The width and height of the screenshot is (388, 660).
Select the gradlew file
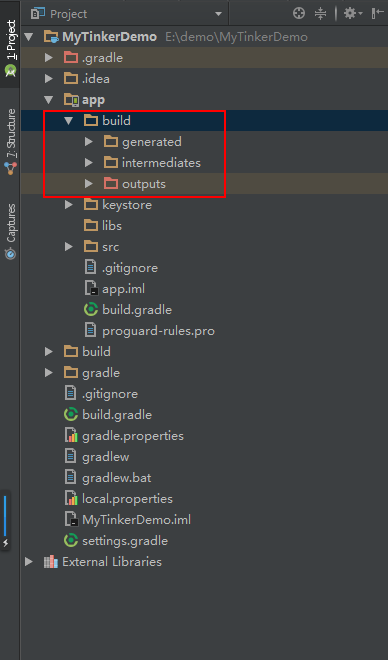coord(106,457)
